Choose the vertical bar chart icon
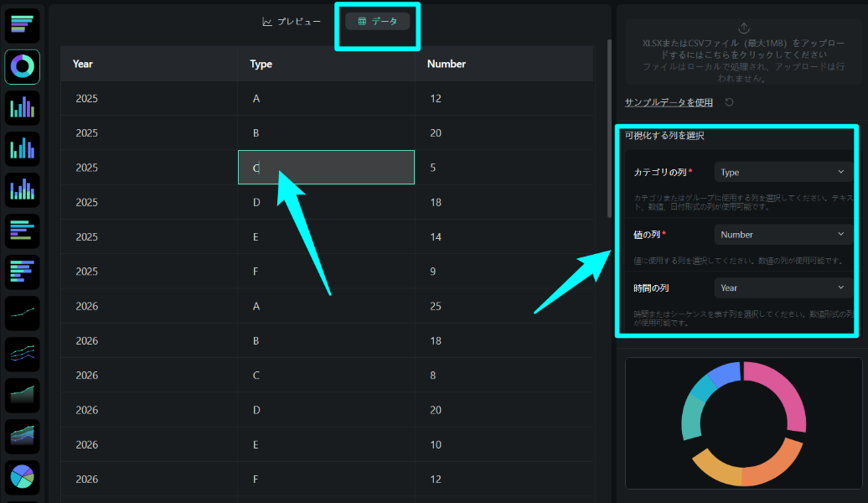This screenshot has width=868, height=503. point(21,107)
